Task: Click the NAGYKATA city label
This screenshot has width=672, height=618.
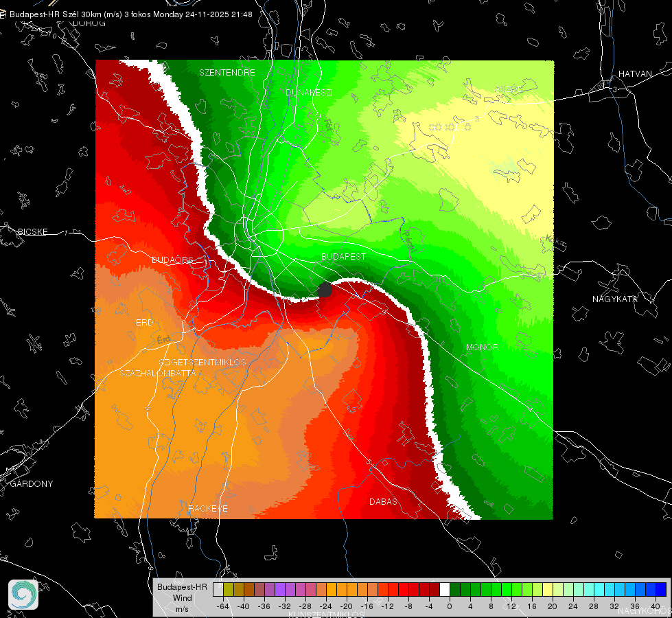Action: (x=614, y=299)
